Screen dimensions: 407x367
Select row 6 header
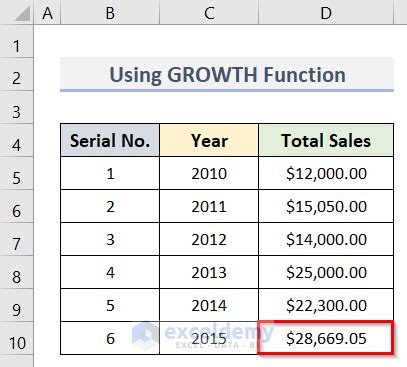click(x=17, y=206)
